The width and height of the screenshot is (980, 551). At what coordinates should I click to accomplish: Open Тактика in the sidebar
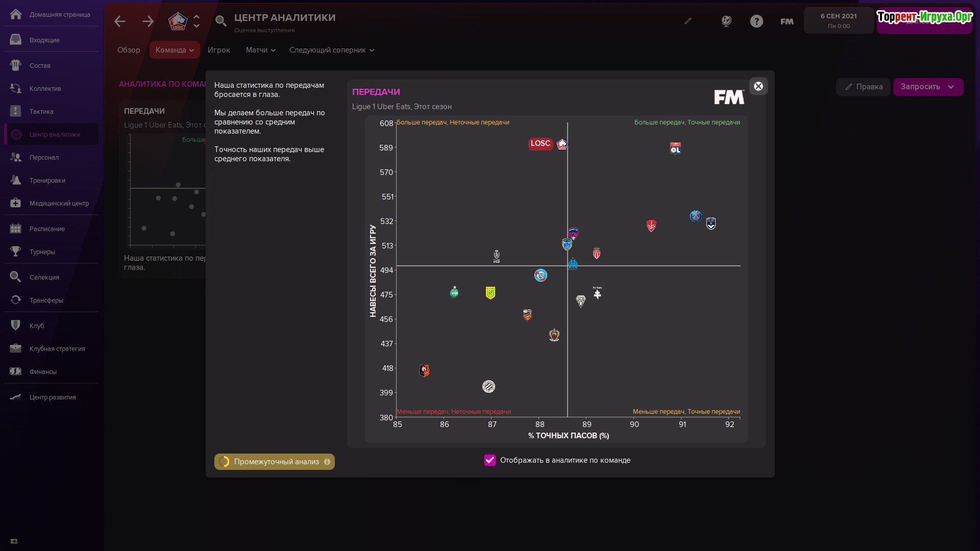pyautogui.click(x=41, y=111)
